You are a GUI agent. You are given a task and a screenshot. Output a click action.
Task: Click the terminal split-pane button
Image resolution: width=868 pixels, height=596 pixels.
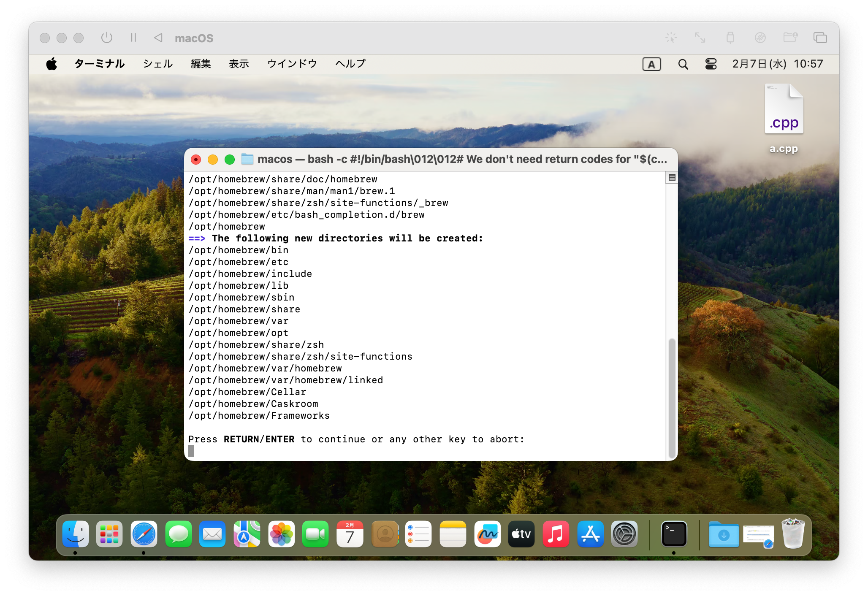(x=672, y=177)
